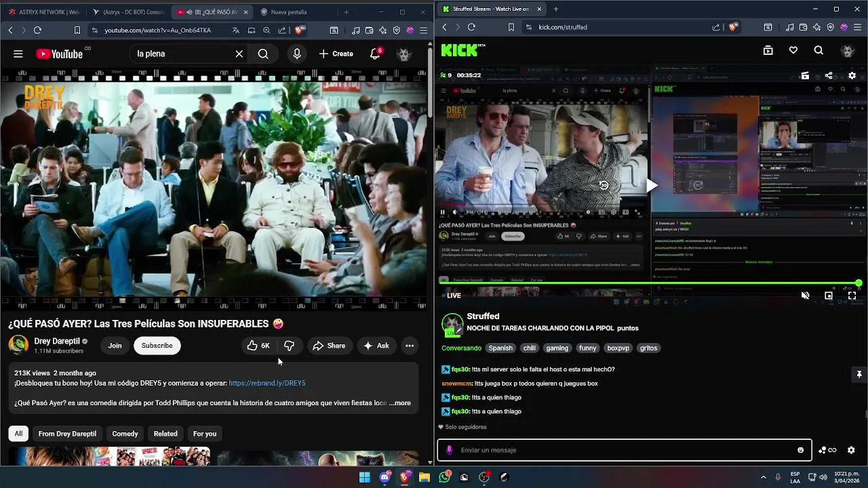Click the translate icon in YouTube address bar
Viewport: 868px width, 488px height.
click(236, 30)
